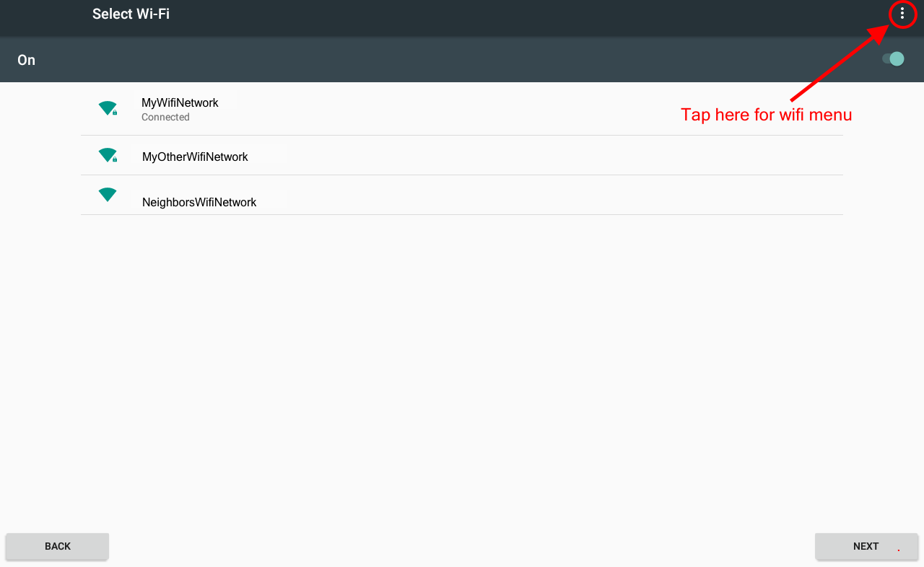Select MyOtherWifiNetwork from the list
Image resolution: width=924 pixels, height=567 pixels.
tap(462, 155)
